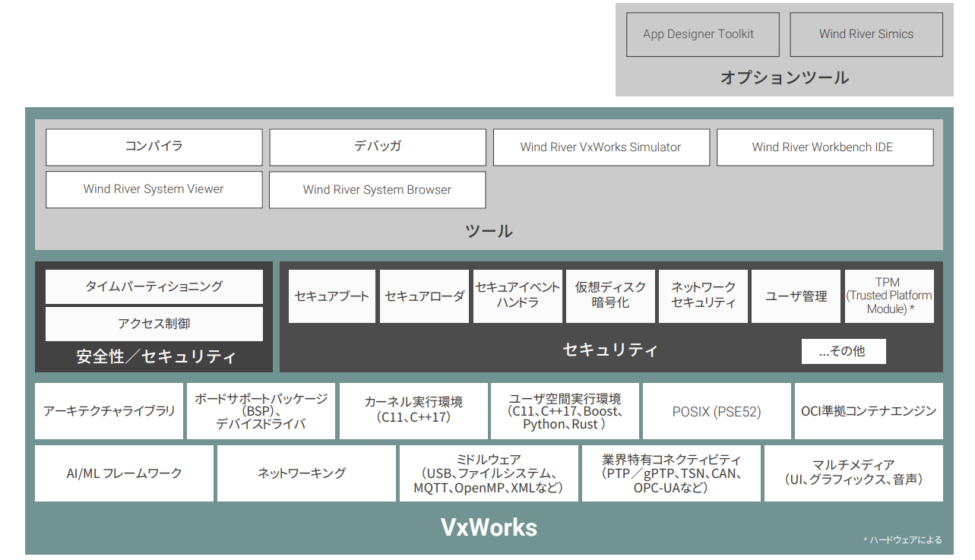Open the デバッガ tool
This screenshot has width=975, height=560.
pyautogui.click(x=377, y=147)
